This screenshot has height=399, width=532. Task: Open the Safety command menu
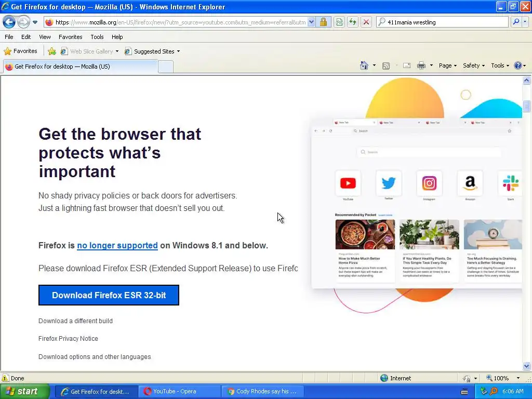coord(474,65)
